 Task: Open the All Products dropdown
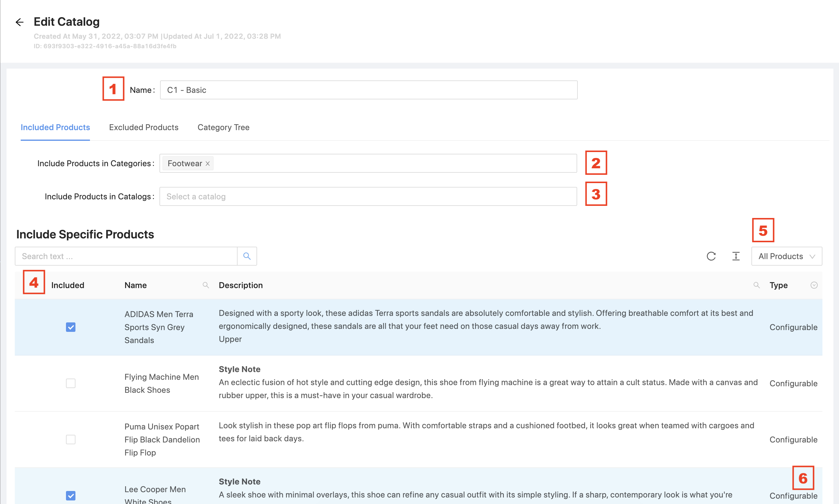786,256
